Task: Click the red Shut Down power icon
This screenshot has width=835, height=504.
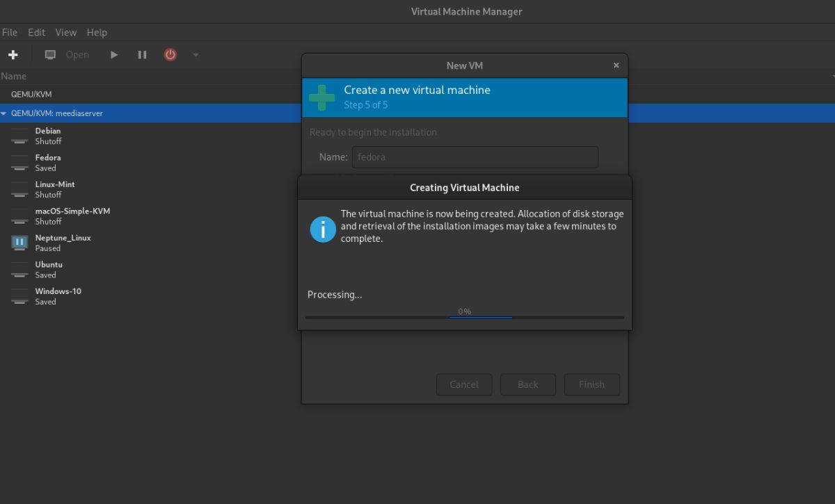Action: pyautogui.click(x=170, y=54)
